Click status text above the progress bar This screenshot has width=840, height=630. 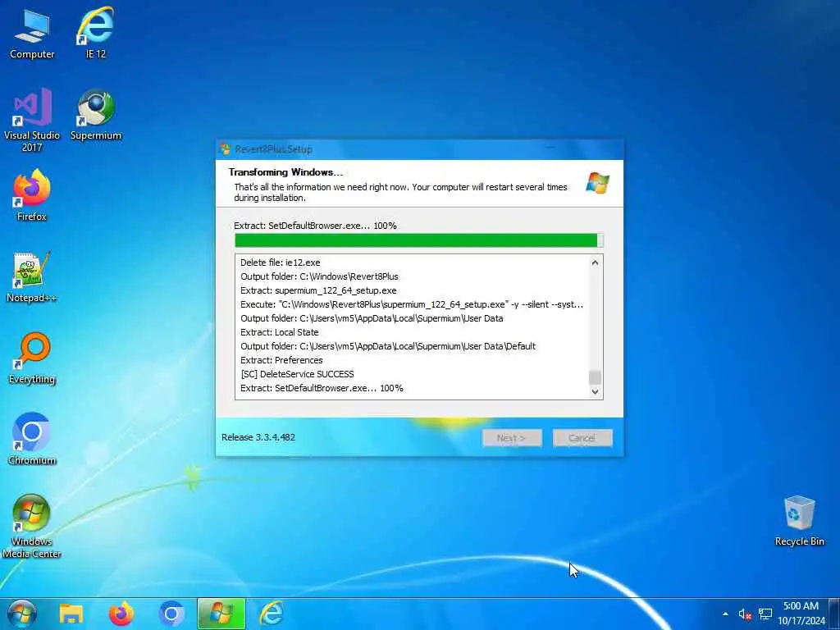click(315, 226)
